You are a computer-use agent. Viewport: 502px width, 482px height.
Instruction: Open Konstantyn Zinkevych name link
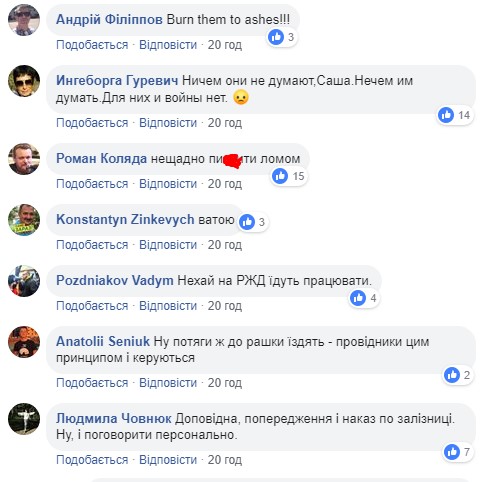click(x=125, y=220)
